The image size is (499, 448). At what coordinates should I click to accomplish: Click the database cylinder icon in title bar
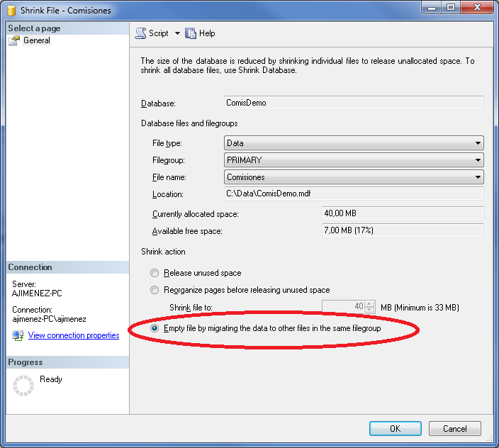click(11, 10)
